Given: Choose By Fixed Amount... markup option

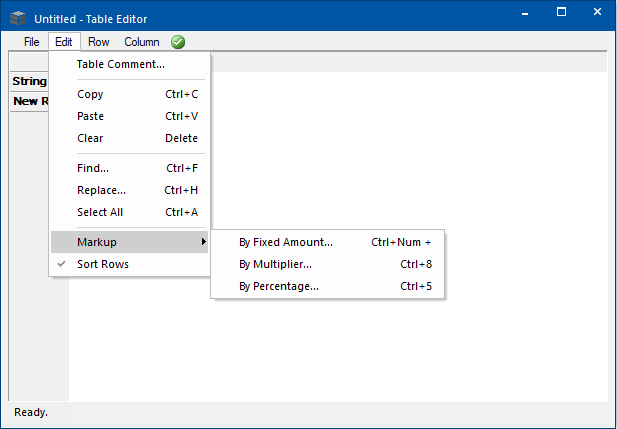Looking at the screenshot, I should click(x=327, y=242).
